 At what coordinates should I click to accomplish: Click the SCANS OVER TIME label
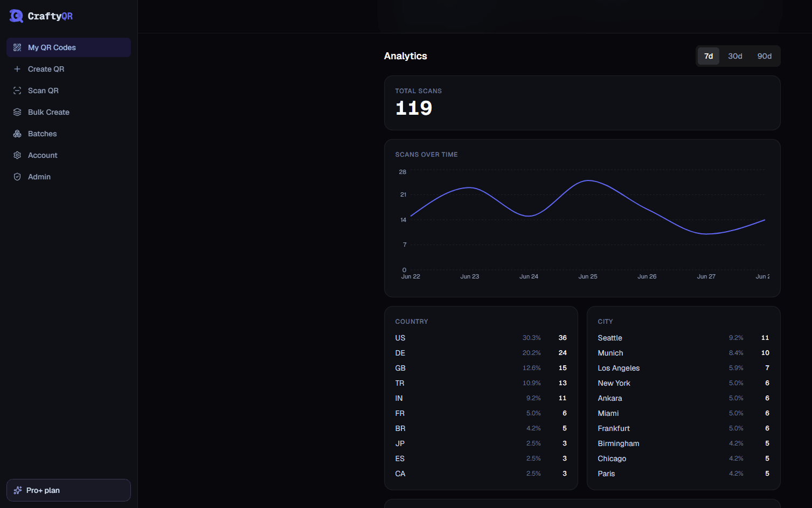pos(426,155)
